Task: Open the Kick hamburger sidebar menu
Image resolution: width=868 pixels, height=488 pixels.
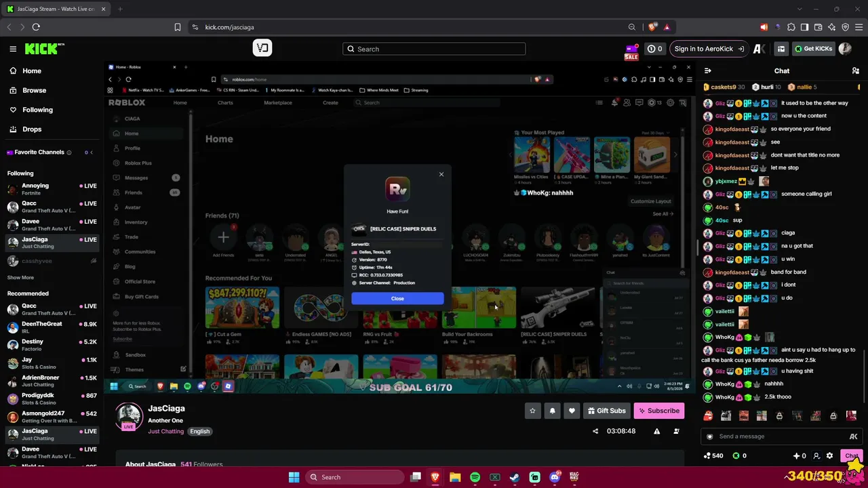Action: pyautogui.click(x=13, y=49)
